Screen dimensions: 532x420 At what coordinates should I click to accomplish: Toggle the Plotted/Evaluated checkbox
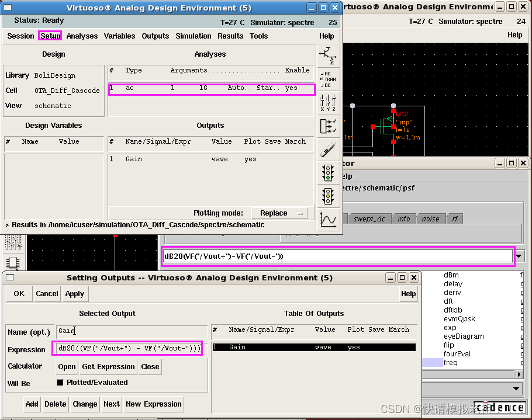[x=60, y=383]
